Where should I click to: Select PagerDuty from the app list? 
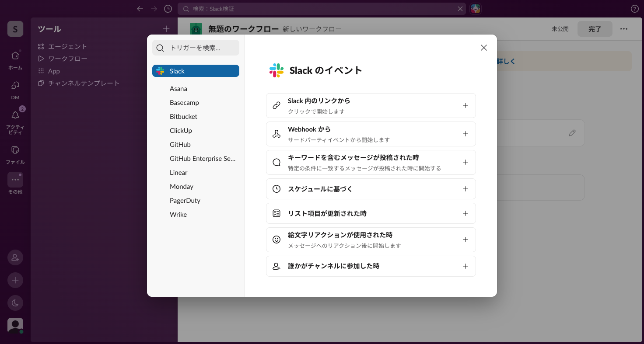[x=185, y=201]
